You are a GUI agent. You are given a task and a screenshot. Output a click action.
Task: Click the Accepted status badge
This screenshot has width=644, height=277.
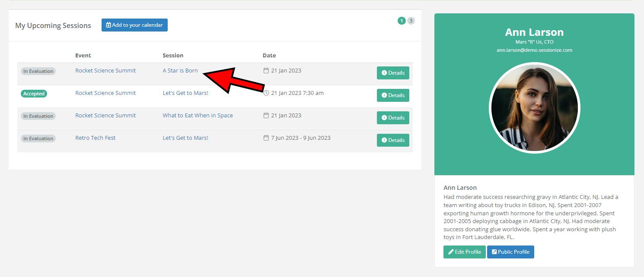click(34, 94)
